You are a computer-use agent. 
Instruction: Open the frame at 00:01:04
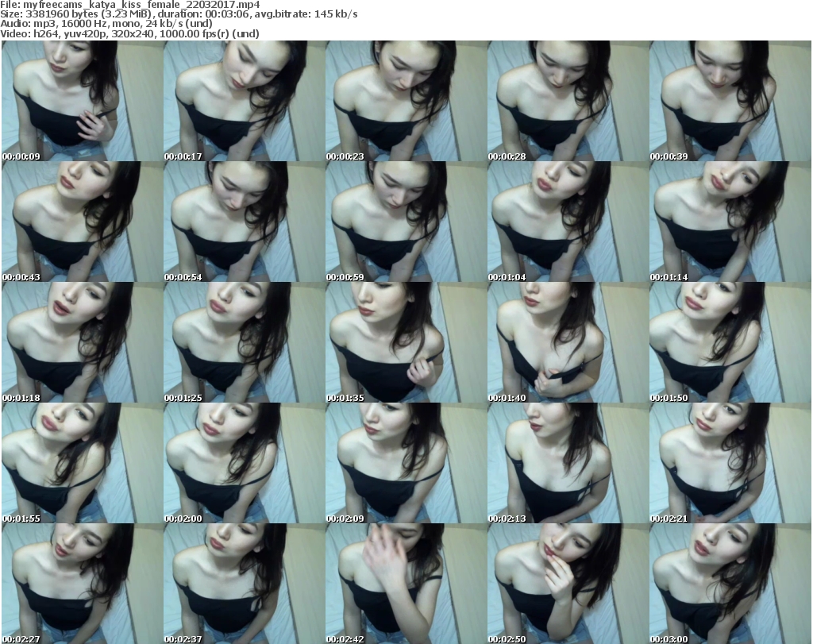click(x=568, y=222)
